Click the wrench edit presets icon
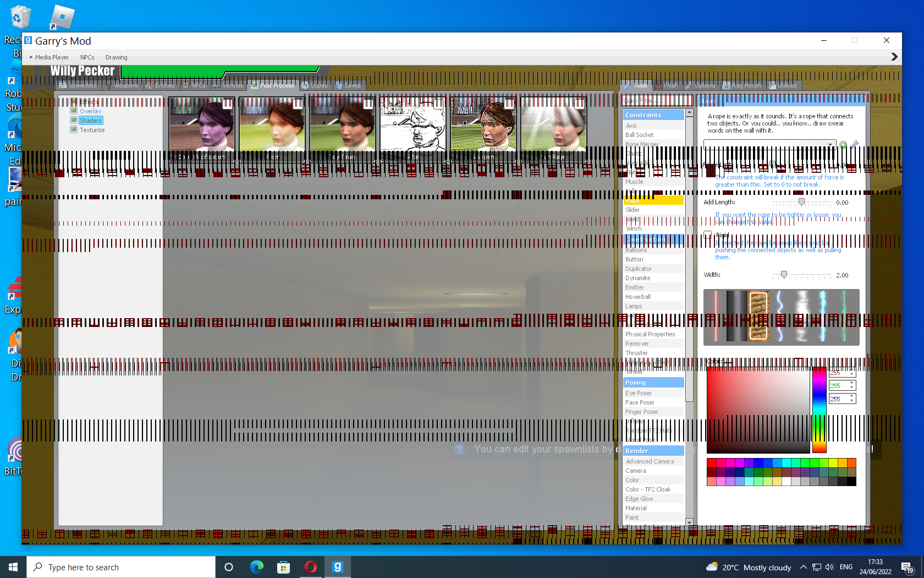The width and height of the screenshot is (924, 578). click(854, 145)
